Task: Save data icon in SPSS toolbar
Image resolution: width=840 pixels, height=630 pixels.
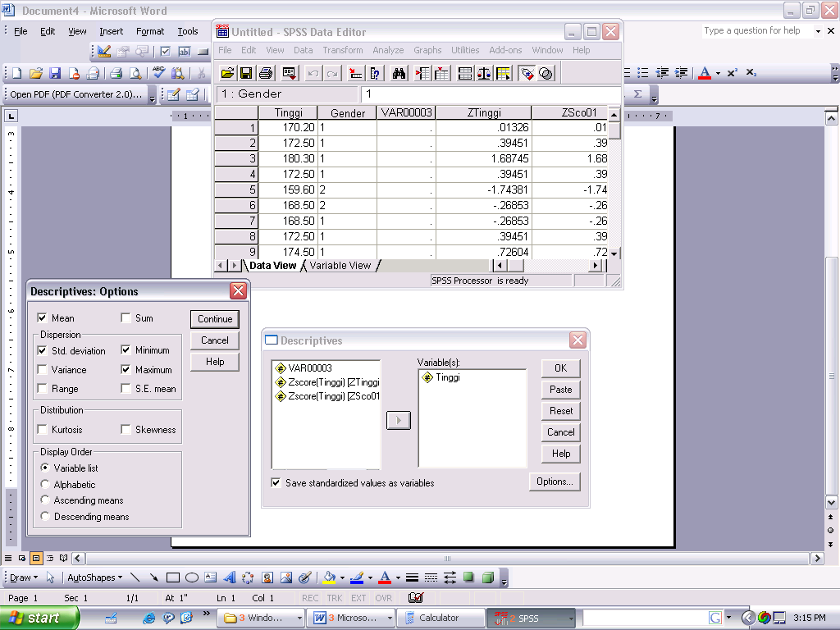Action: tap(246, 73)
